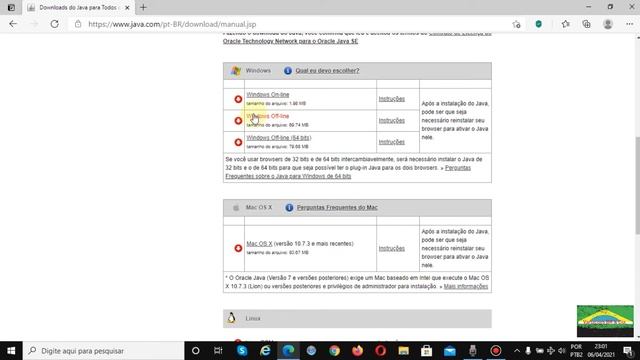This screenshot has width=640, height=360.
Task: Open the Edge settings and more menu
Action: click(630, 24)
